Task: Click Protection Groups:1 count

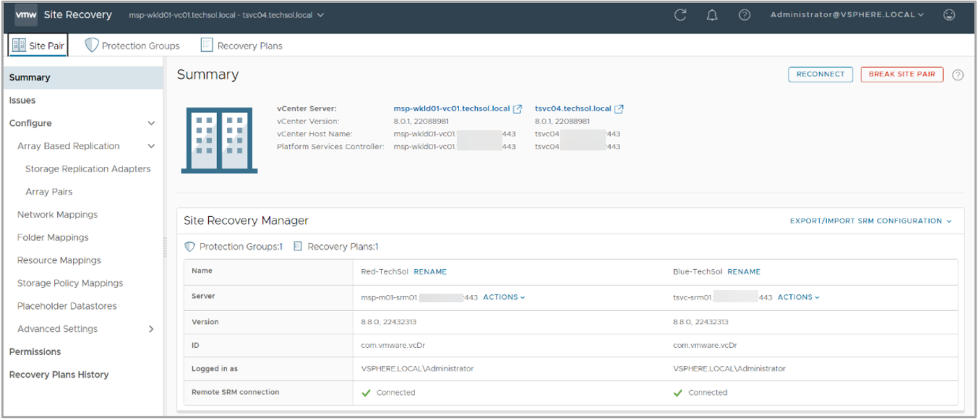Action: click(x=241, y=246)
